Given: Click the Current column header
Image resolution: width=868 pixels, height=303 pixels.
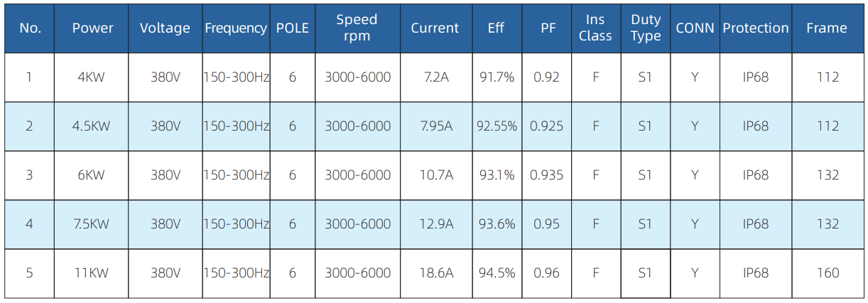Looking at the screenshot, I should coord(435,28).
